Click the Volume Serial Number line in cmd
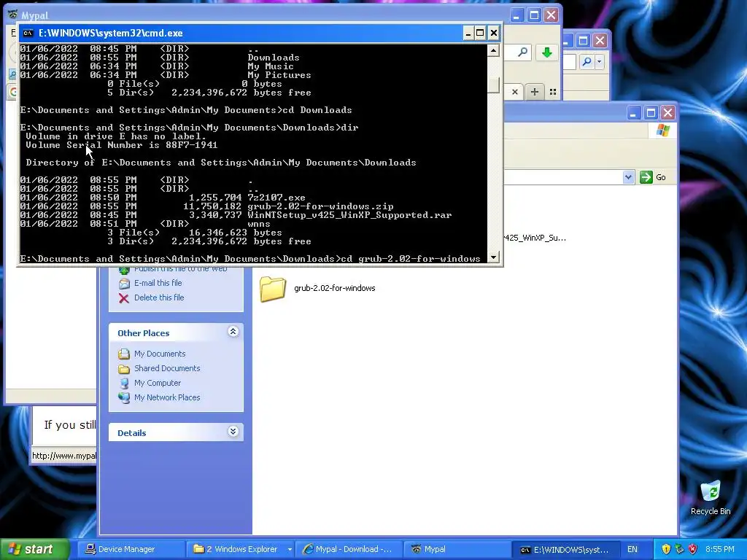 point(122,145)
